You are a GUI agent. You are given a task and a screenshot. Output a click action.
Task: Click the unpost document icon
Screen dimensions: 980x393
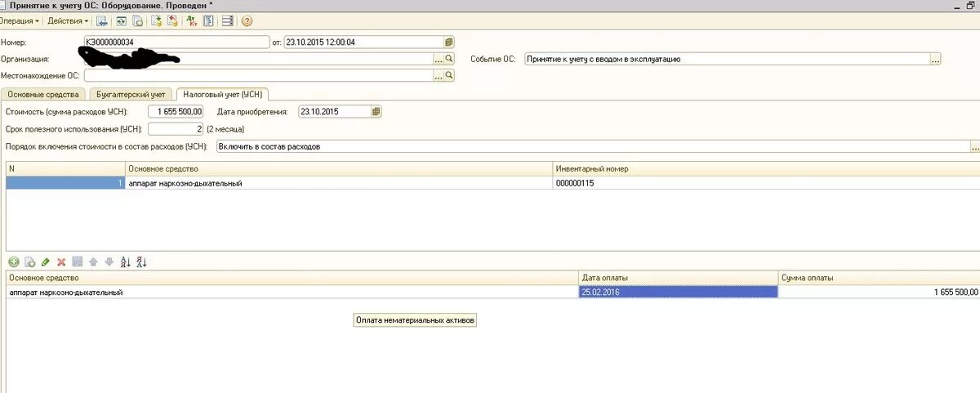point(172,20)
